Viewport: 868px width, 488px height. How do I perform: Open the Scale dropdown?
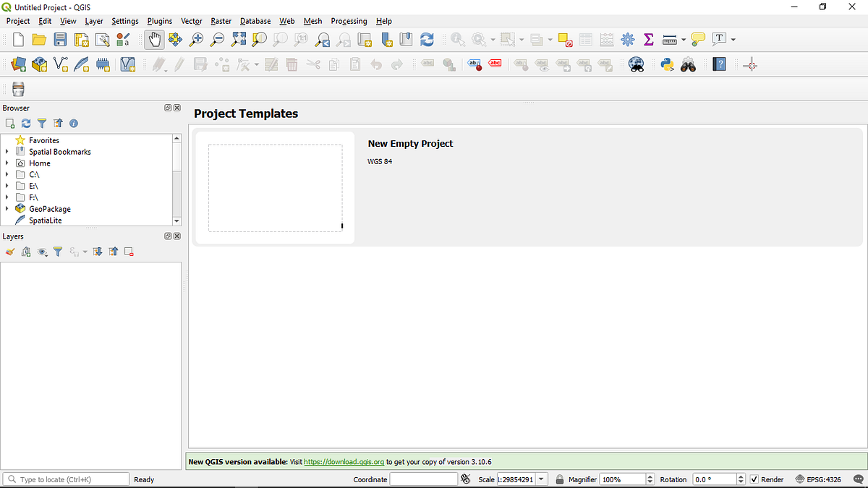point(541,479)
